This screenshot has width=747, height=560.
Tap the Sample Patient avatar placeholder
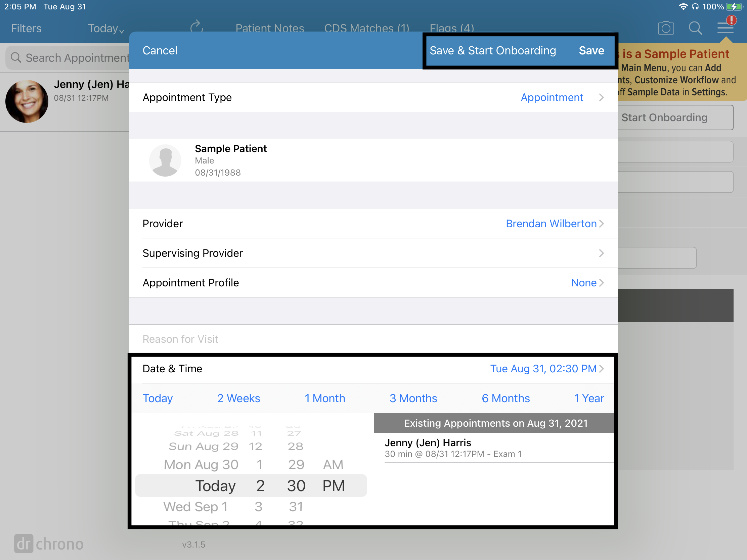pos(165,160)
